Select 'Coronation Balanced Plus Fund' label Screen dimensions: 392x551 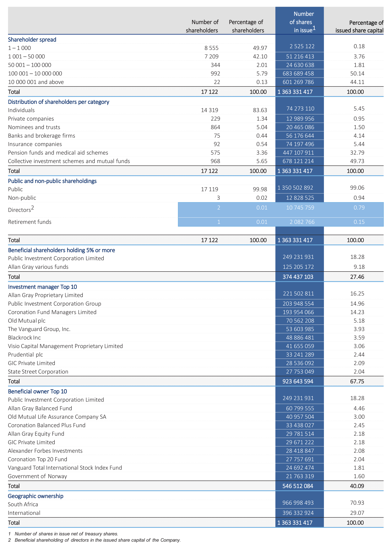click(47, 425)
